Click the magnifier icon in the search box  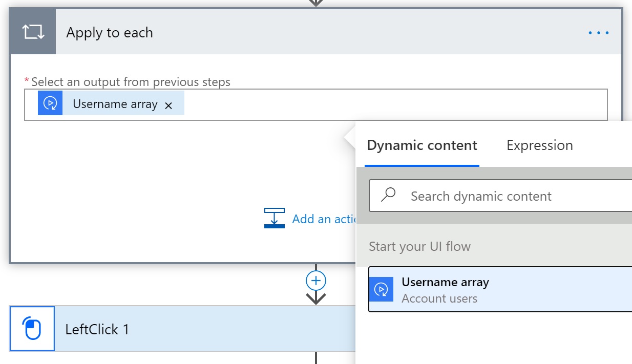tap(389, 195)
